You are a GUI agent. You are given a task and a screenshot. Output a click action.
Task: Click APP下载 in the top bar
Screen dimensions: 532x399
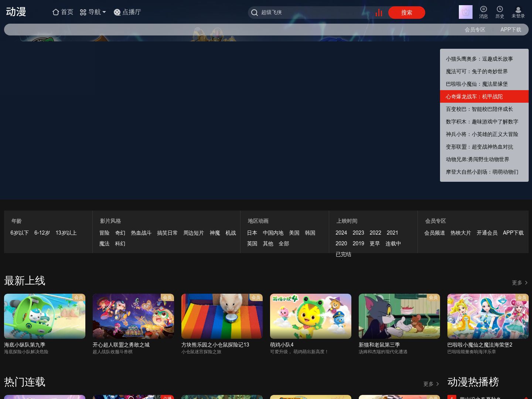tap(511, 30)
